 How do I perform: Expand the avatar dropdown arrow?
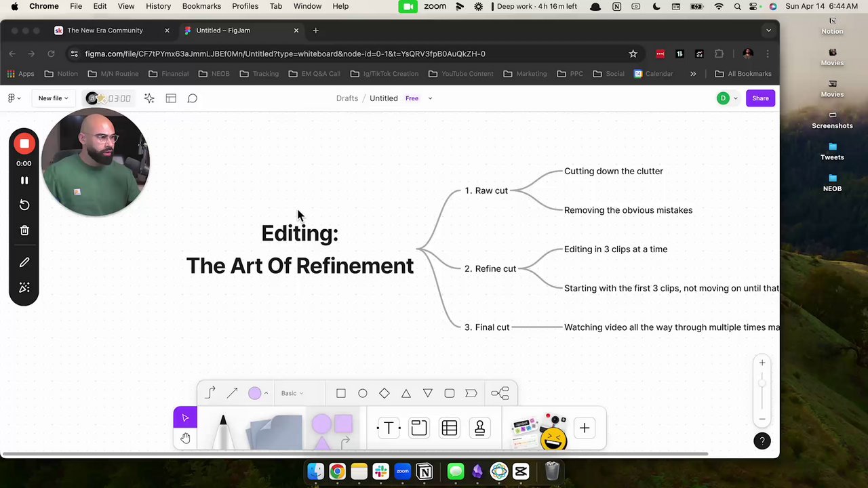(x=736, y=98)
